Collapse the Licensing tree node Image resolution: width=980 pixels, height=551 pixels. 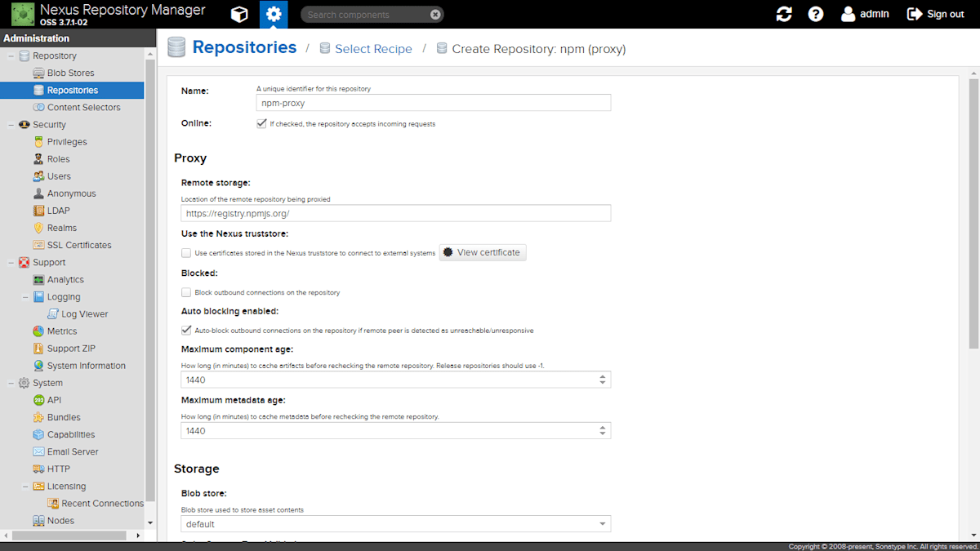click(x=25, y=487)
